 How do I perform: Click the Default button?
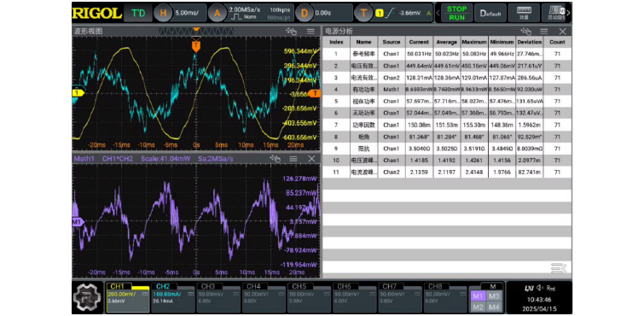click(x=490, y=13)
